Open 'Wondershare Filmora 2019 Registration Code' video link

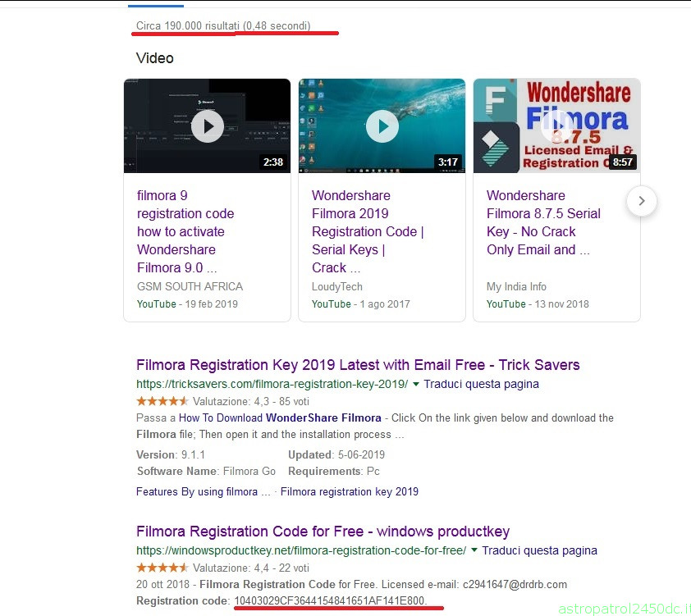(x=368, y=231)
